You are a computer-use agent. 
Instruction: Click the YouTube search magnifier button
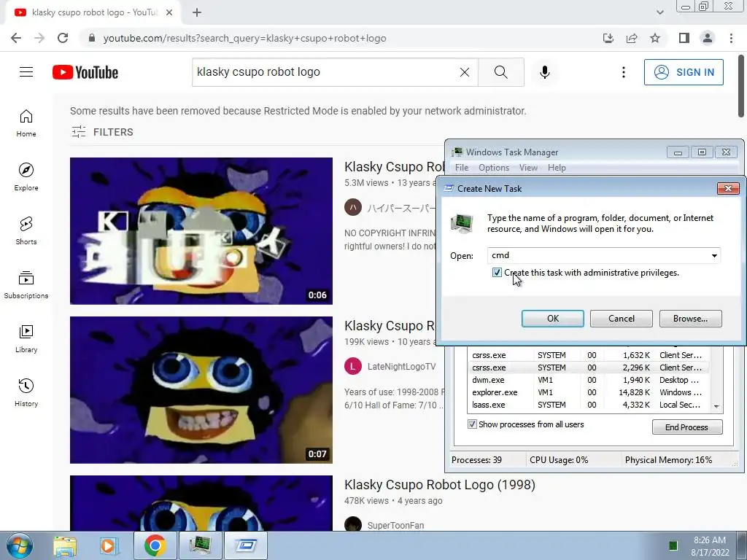point(500,72)
